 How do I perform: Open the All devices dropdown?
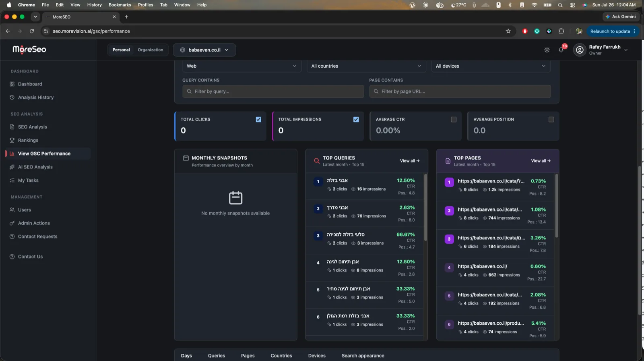coord(491,66)
